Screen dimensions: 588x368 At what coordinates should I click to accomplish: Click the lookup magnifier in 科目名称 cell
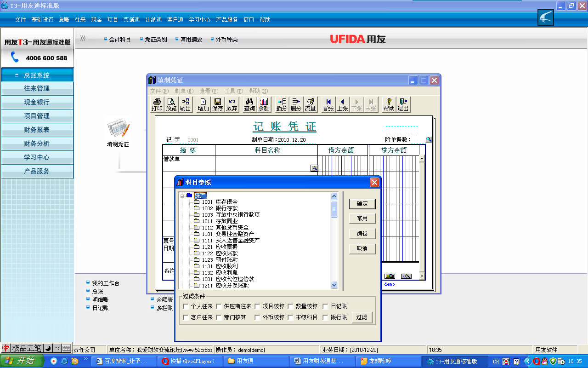(x=314, y=168)
